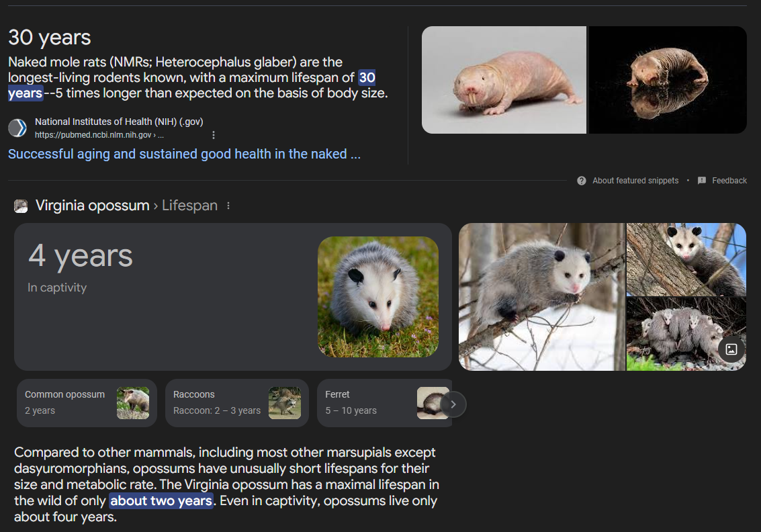This screenshot has width=761, height=532.
Task: Click 'National Institutes of Health (NIH) (.gov)' source name
Action: coord(119,122)
